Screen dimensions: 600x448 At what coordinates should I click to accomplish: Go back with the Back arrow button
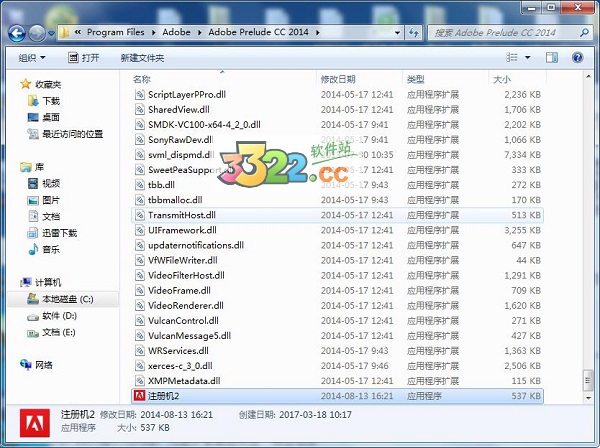[17, 33]
